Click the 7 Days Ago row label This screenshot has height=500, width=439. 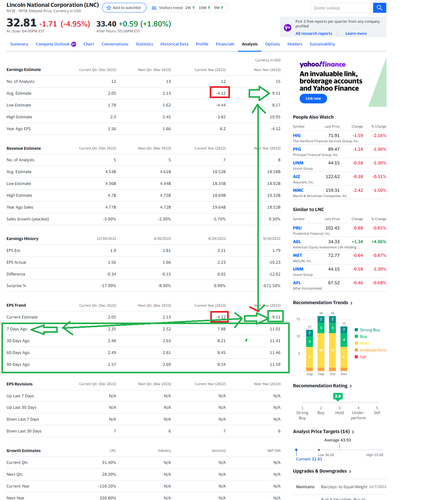coord(17,329)
